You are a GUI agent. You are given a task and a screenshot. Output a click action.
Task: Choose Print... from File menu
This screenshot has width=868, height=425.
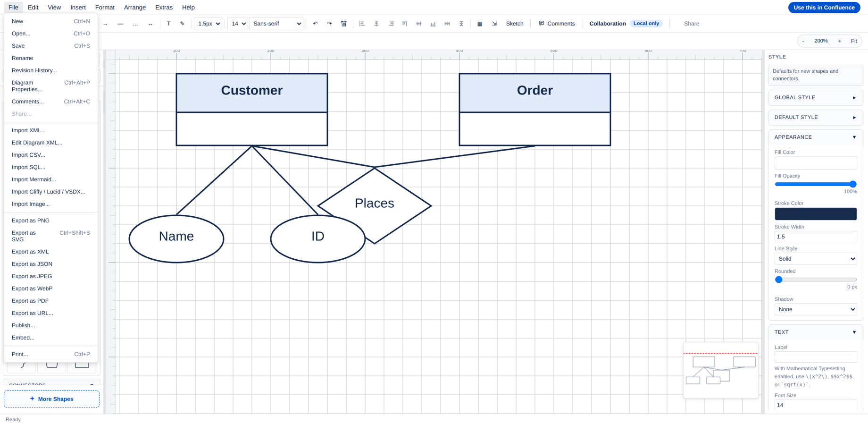pos(51,354)
